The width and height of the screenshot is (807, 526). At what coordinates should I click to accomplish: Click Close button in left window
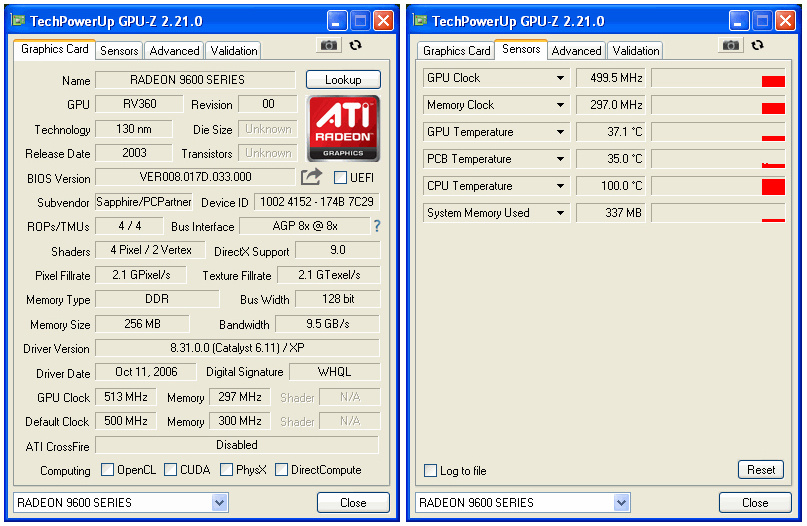tap(353, 502)
